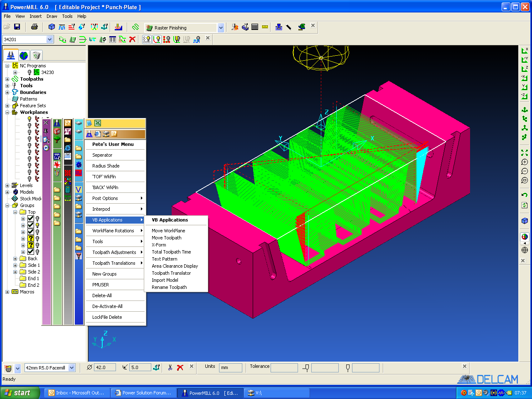Click the tip radius field showing 5.0
532x399 pixels.
[140, 367]
